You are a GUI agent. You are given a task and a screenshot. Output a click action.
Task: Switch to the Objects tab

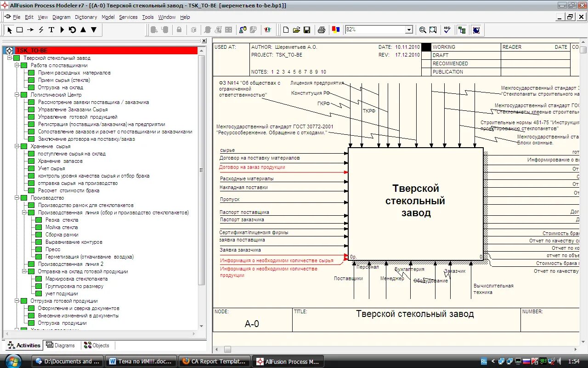96,345
